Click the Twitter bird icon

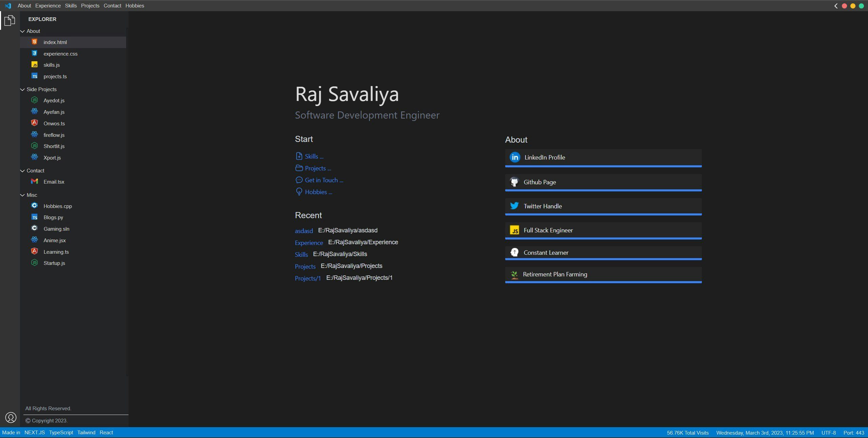pyautogui.click(x=514, y=206)
